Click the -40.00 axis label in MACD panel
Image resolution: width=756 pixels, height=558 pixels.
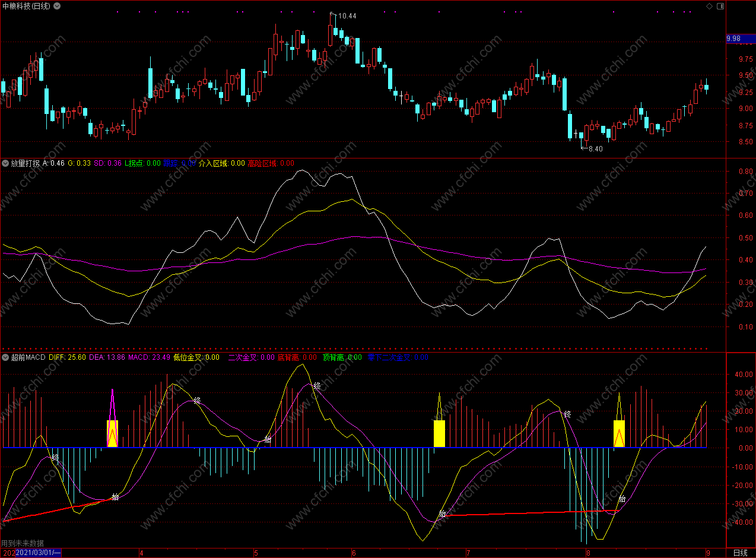point(742,522)
